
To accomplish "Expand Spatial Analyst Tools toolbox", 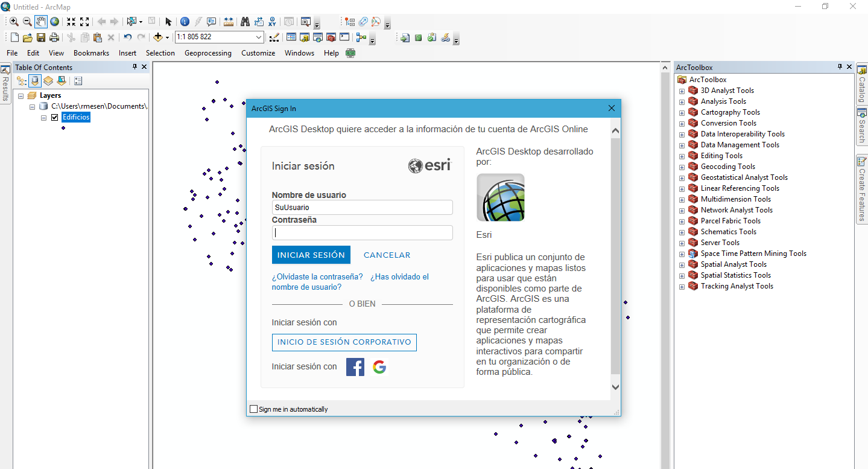I will pos(682,265).
